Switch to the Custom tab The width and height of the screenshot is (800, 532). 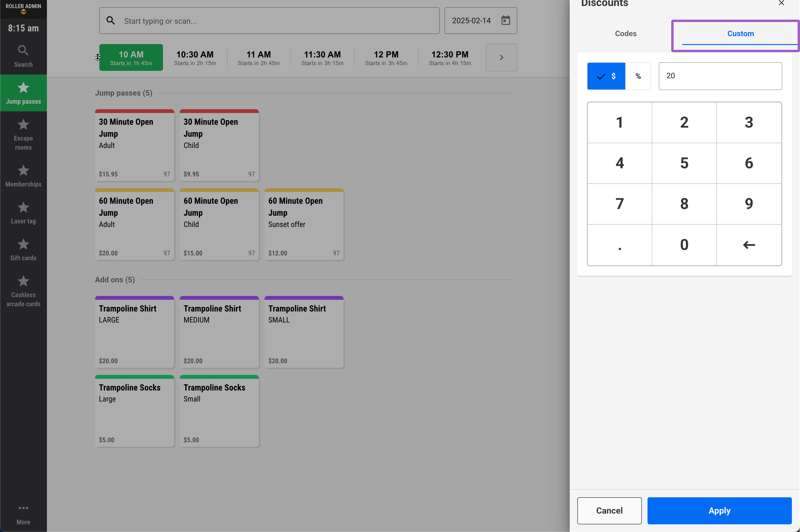pyautogui.click(x=740, y=34)
